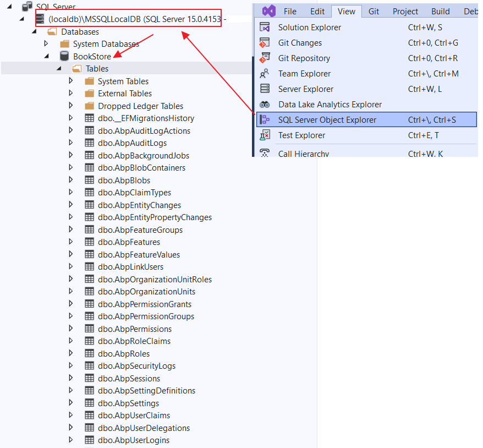This screenshot has width=483, height=448.
Task: Choose Solution Explorer from View menu
Action: tap(366, 27)
